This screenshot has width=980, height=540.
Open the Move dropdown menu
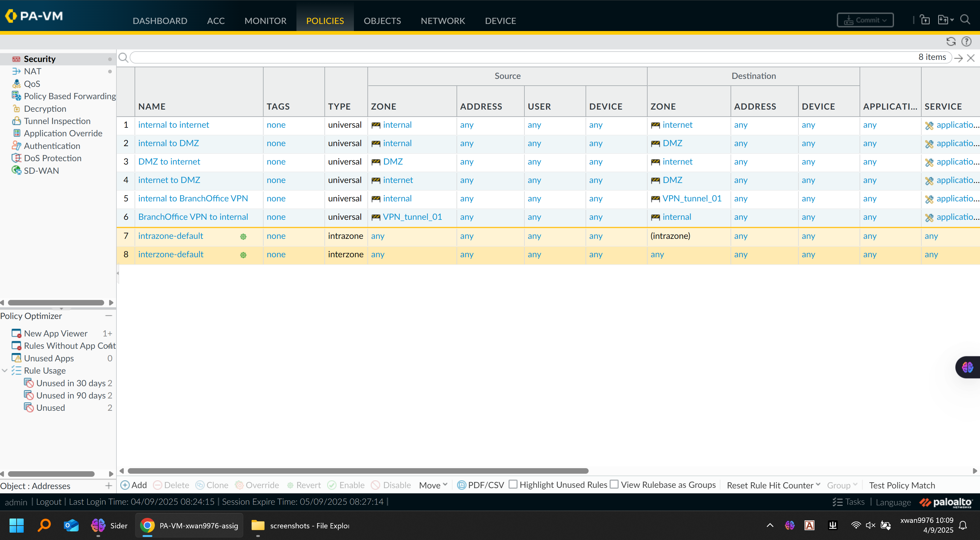[433, 485]
